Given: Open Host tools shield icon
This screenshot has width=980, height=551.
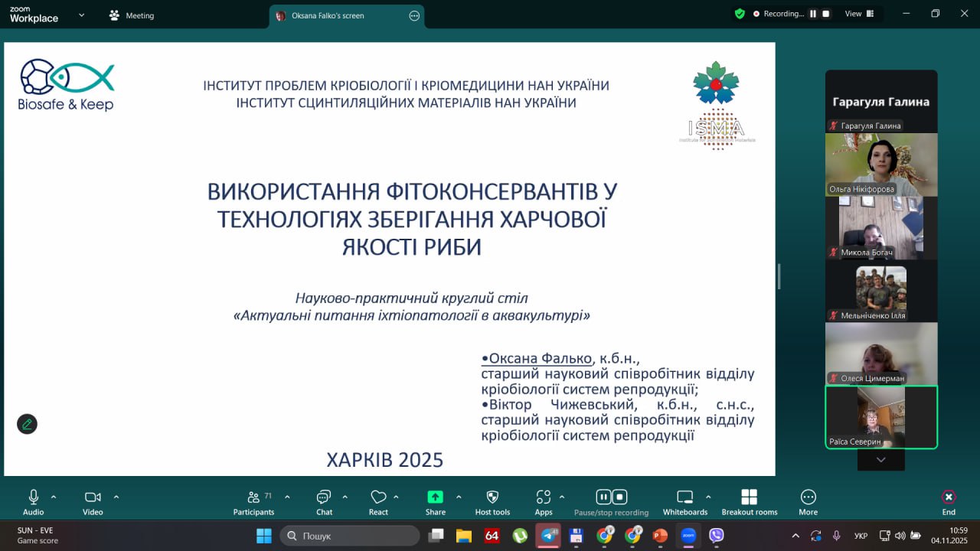Looking at the screenshot, I should click(492, 498).
